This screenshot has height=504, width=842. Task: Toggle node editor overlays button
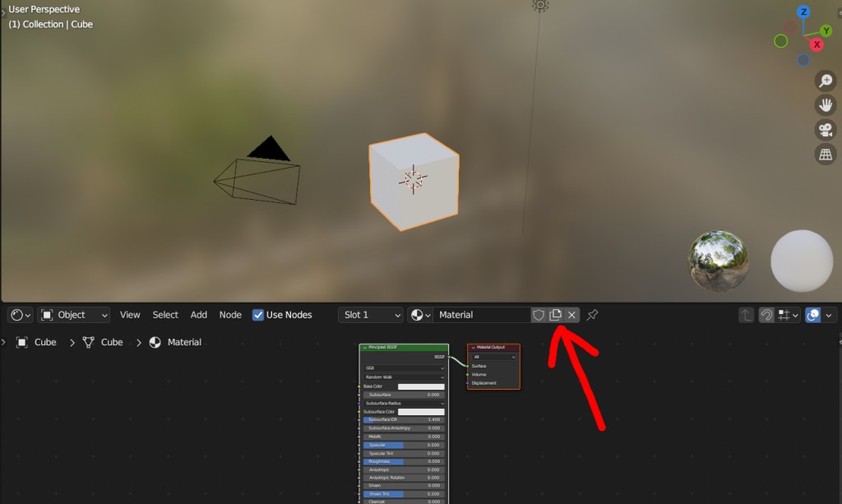[813, 315]
